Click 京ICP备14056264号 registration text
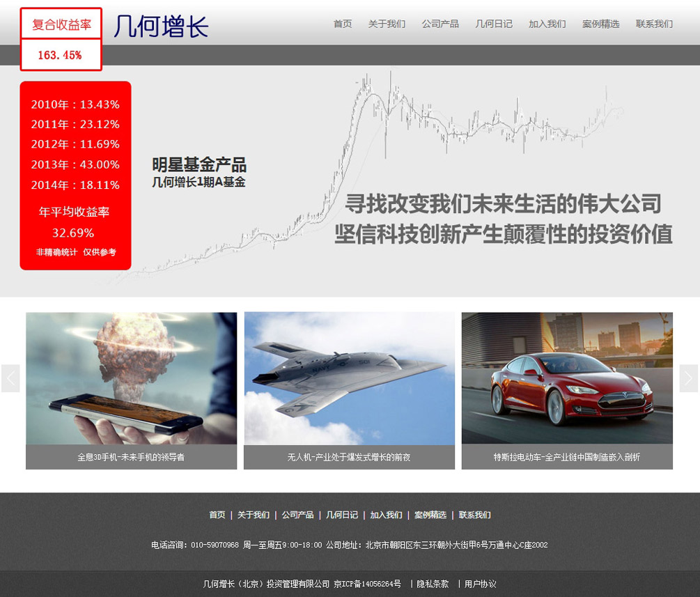The height and width of the screenshot is (597, 700). 367,584
